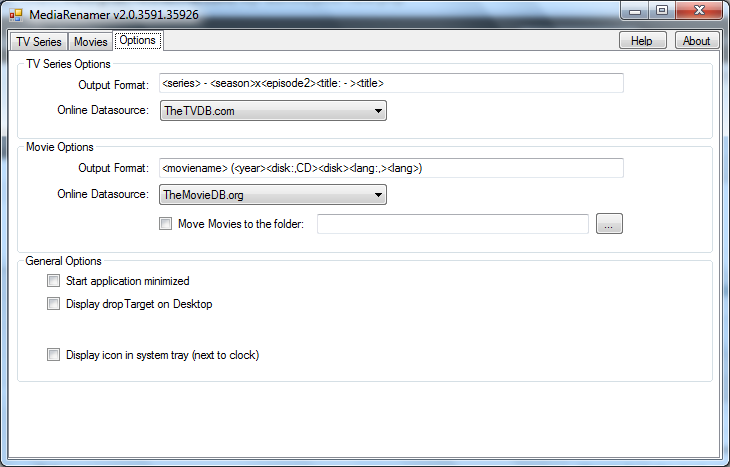Enable Display icon in system tray option
Viewport: 730px width, 467px height.
click(54, 354)
